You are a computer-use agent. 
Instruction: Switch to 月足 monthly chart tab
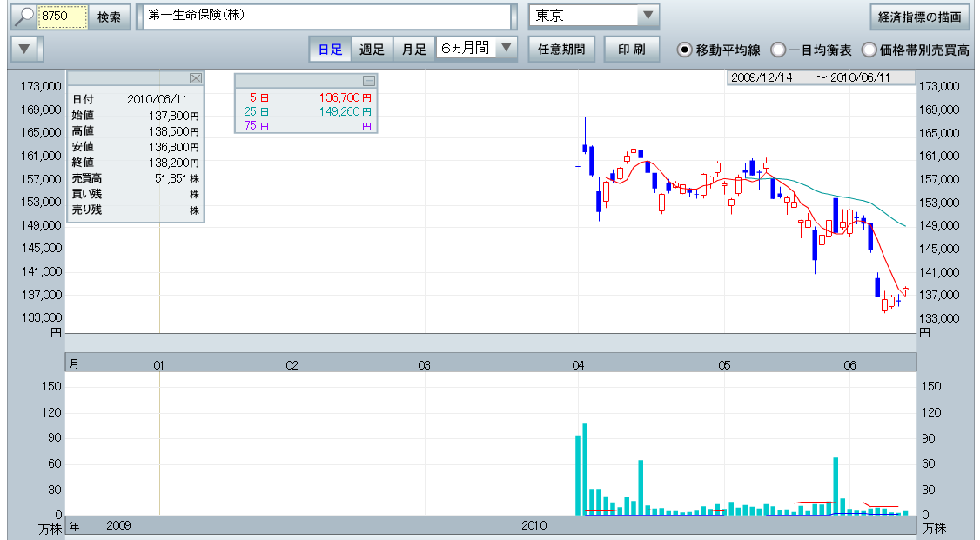[413, 50]
